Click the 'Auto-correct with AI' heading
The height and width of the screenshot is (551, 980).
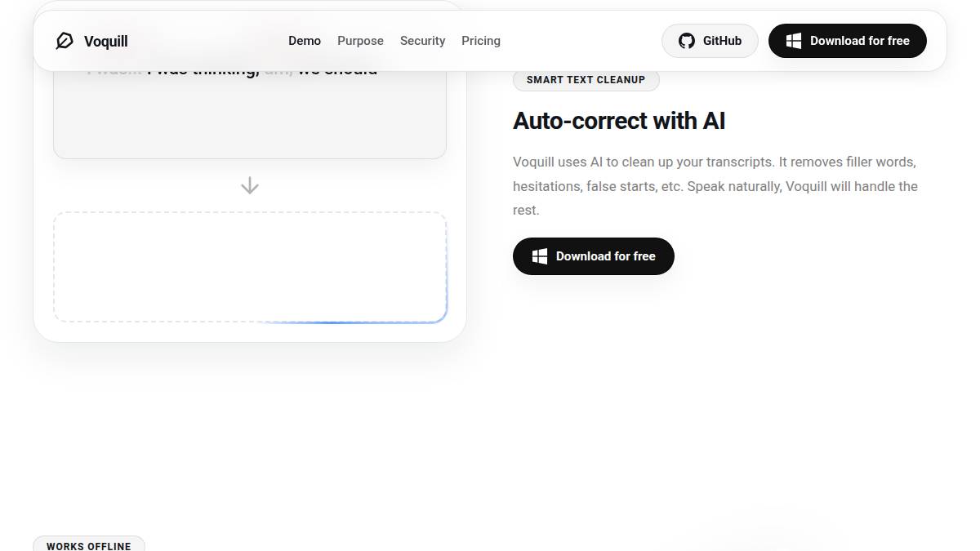(618, 121)
